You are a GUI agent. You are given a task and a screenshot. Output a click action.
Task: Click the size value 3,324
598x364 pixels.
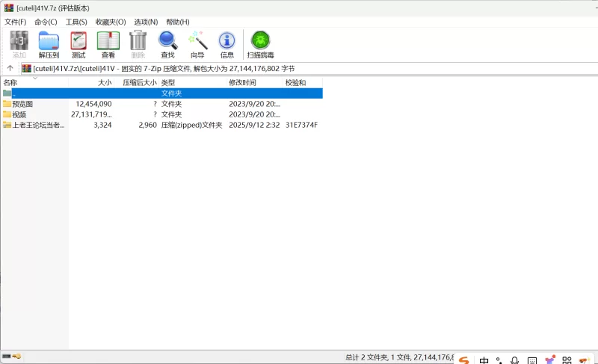point(102,125)
